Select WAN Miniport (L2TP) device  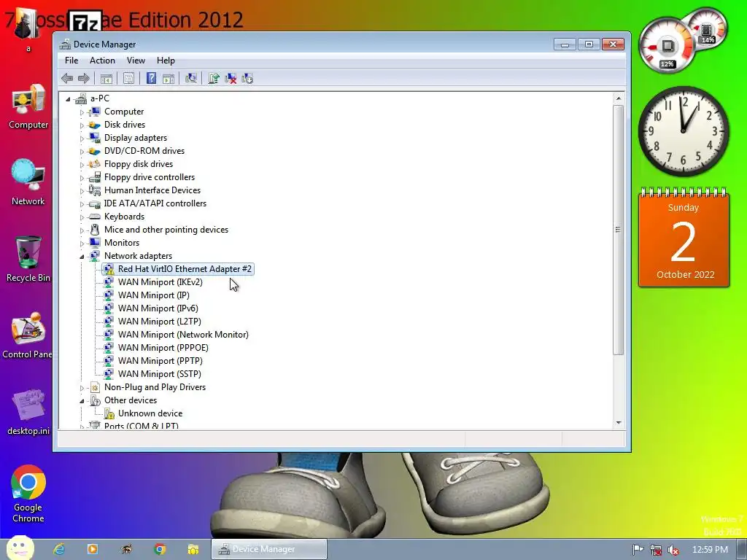(x=159, y=322)
